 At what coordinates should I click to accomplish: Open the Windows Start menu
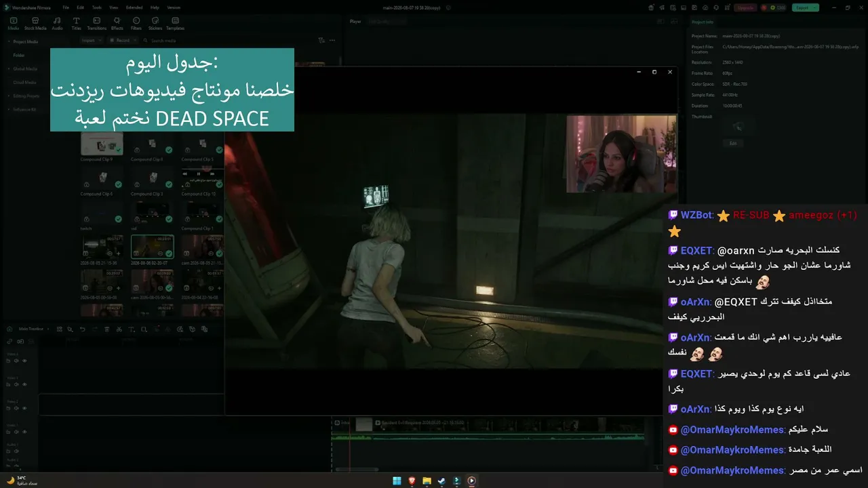pos(397,481)
